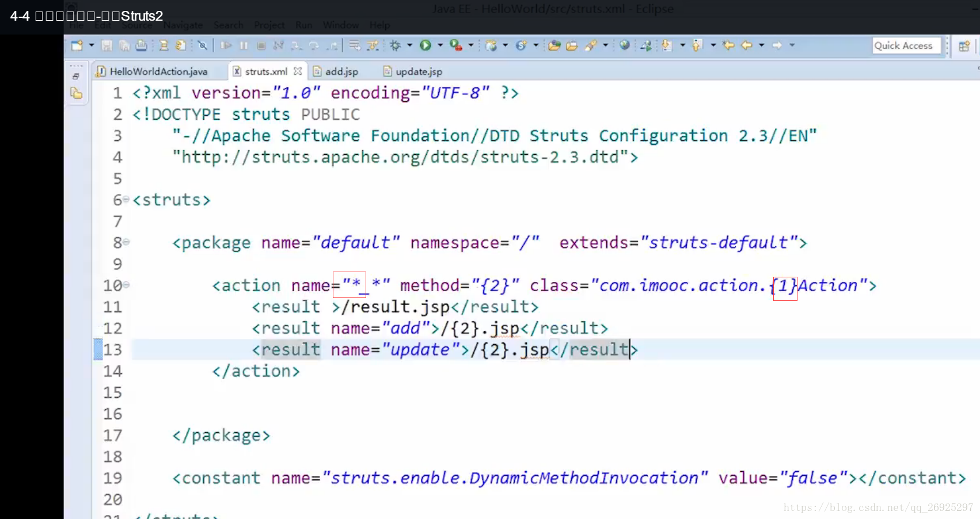Open the Previous Annotation dropdown arrow
980x519 pixels.
coord(713,45)
